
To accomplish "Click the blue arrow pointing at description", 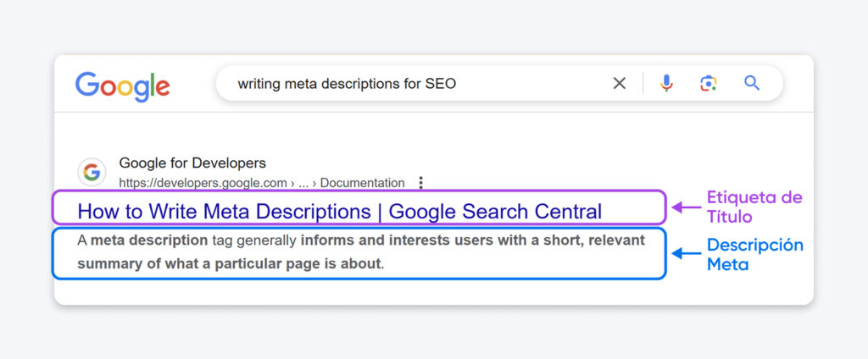I will click(686, 252).
